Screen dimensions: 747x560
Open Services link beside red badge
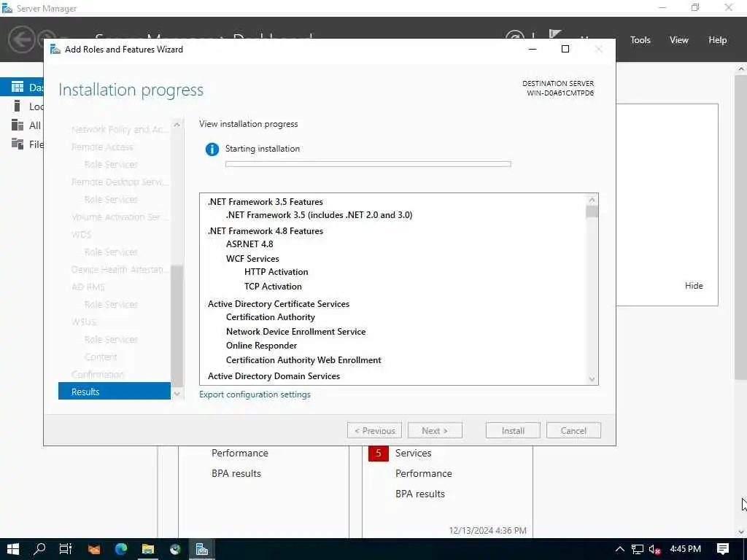413,453
